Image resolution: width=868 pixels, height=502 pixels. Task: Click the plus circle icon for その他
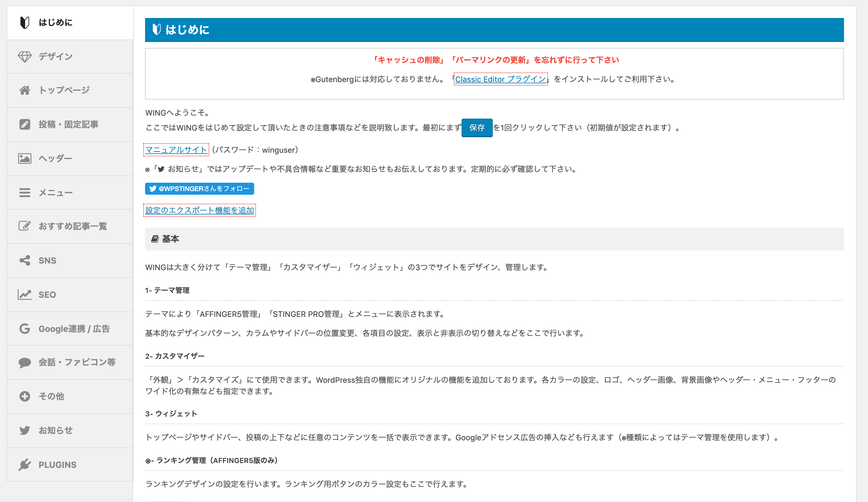25,396
